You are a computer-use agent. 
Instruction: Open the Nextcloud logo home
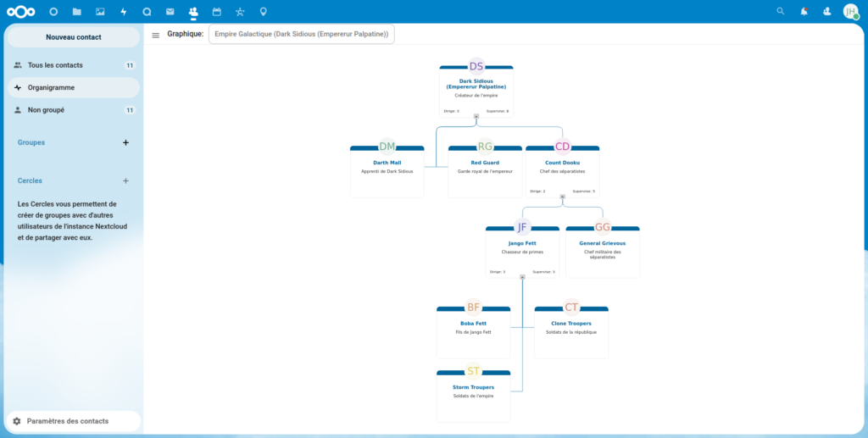[x=21, y=12]
